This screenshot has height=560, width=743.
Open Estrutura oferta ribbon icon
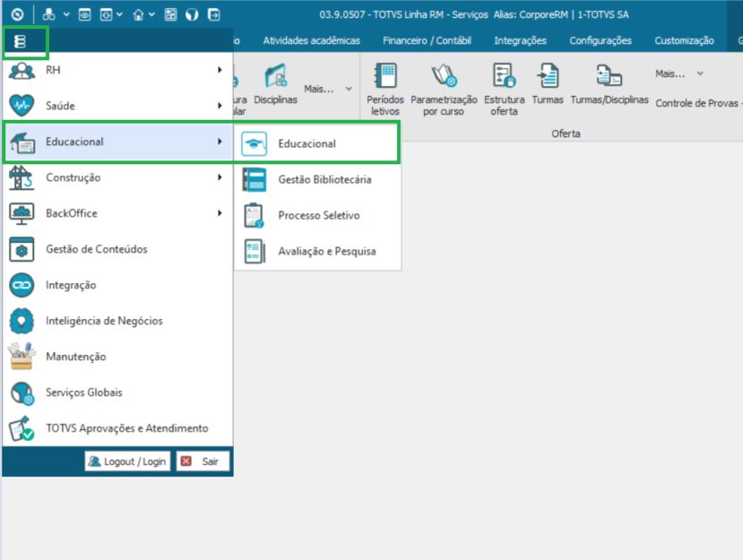point(505,89)
